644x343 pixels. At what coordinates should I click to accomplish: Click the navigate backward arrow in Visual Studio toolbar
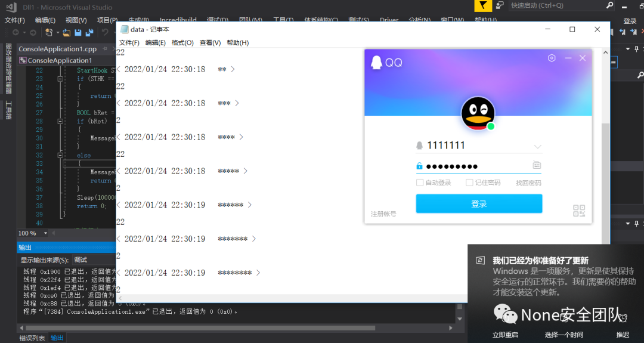[x=16, y=32]
